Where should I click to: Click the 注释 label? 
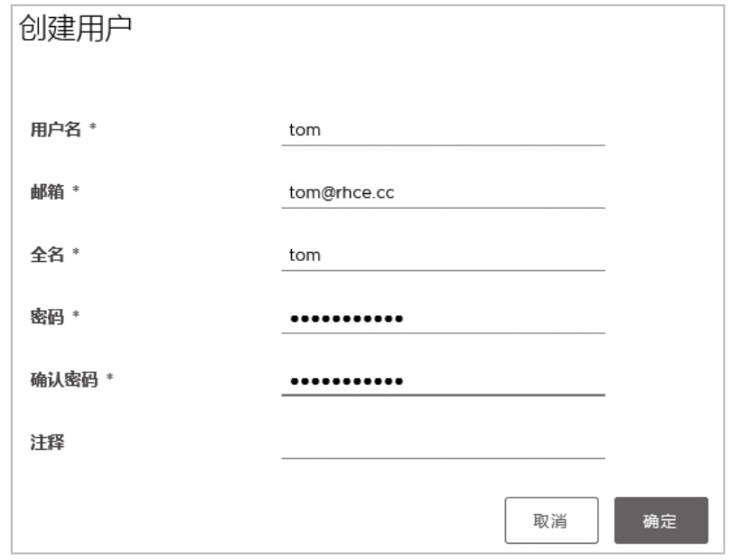[47, 443]
